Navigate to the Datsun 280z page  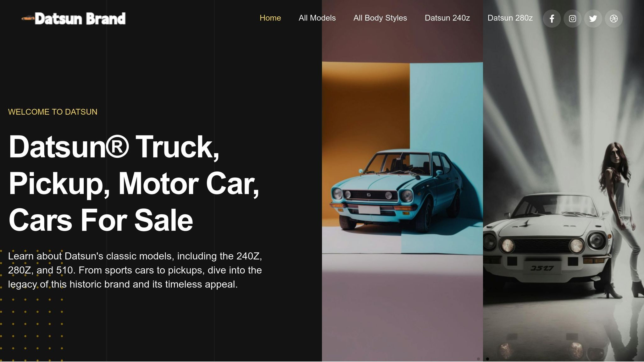click(x=510, y=18)
